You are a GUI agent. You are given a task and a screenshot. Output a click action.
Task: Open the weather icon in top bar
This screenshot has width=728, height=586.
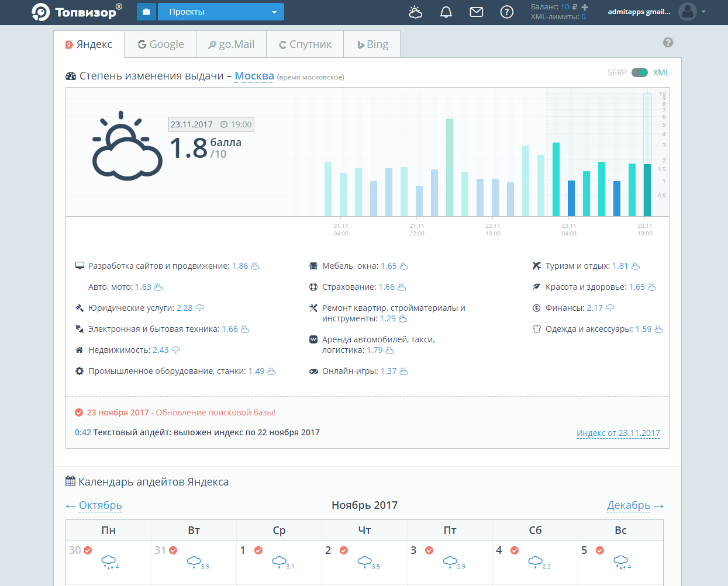point(415,12)
